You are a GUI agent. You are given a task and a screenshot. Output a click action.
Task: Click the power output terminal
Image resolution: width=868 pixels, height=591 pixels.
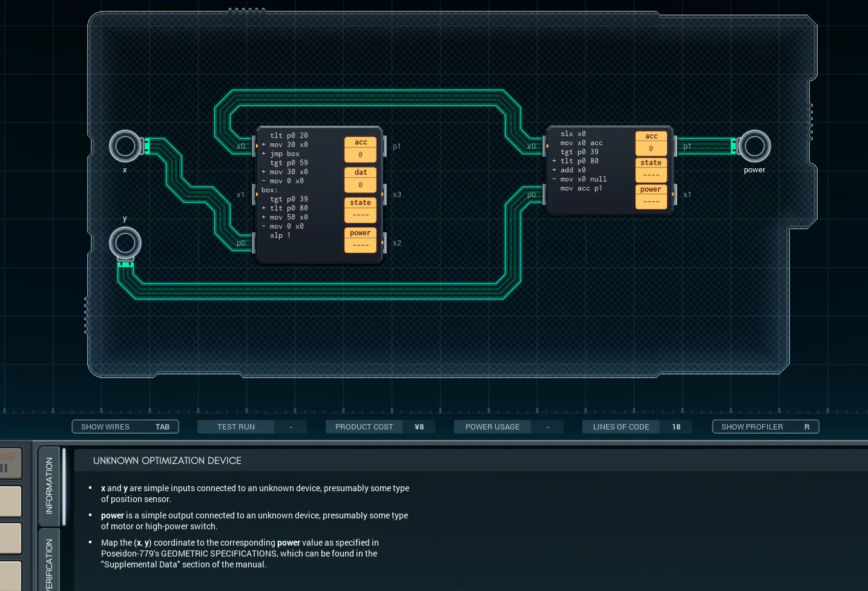(755, 146)
